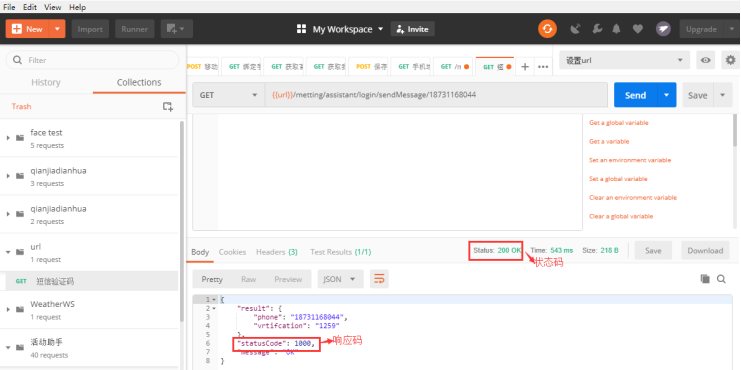Select Pretty response view

coord(212,279)
